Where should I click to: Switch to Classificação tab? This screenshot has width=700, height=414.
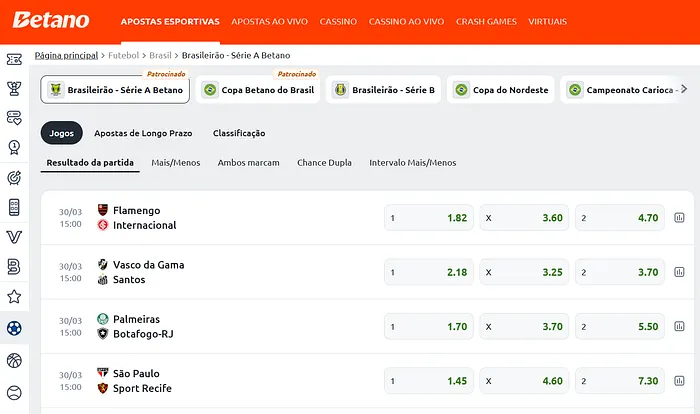239,133
